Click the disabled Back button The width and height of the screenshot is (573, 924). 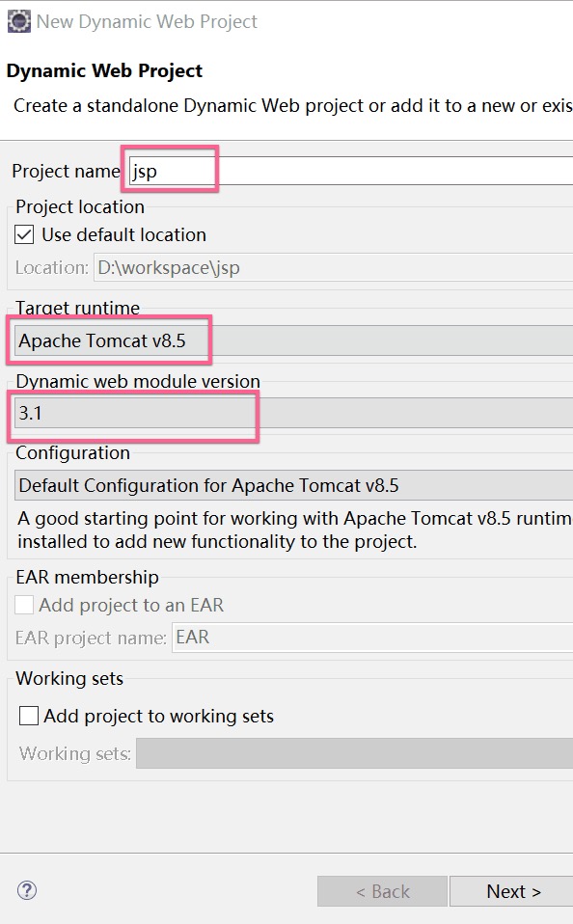click(382, 891)
